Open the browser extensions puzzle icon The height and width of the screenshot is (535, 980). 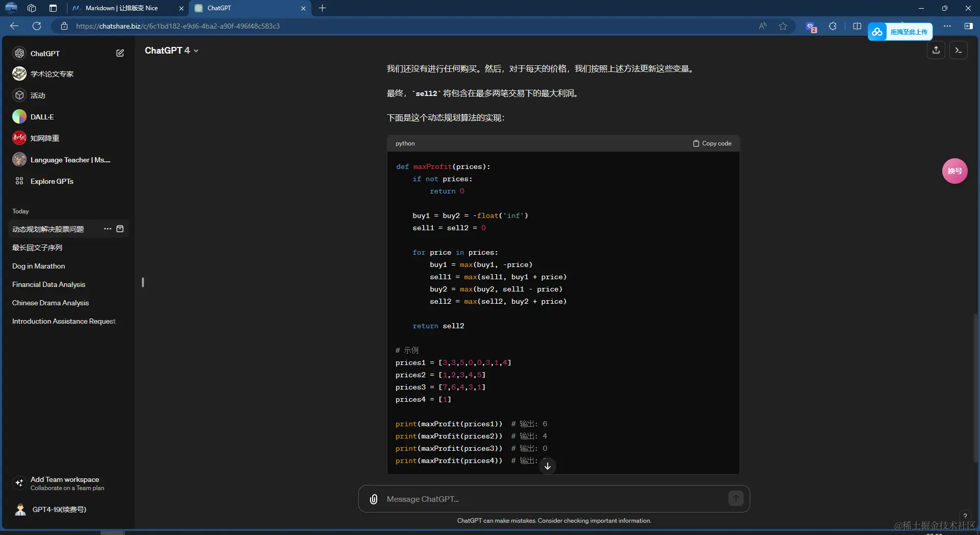click(x=832, y=26)
